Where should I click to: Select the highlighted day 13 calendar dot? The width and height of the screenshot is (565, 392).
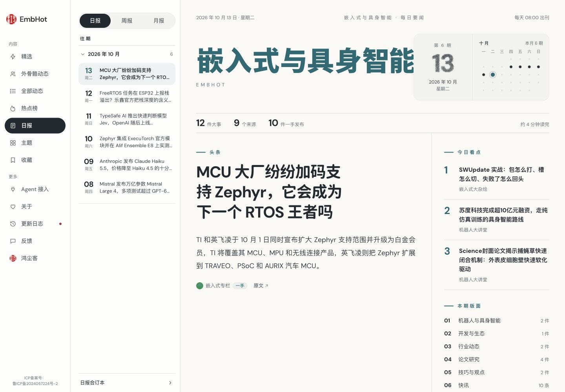(x=493, y=74)
